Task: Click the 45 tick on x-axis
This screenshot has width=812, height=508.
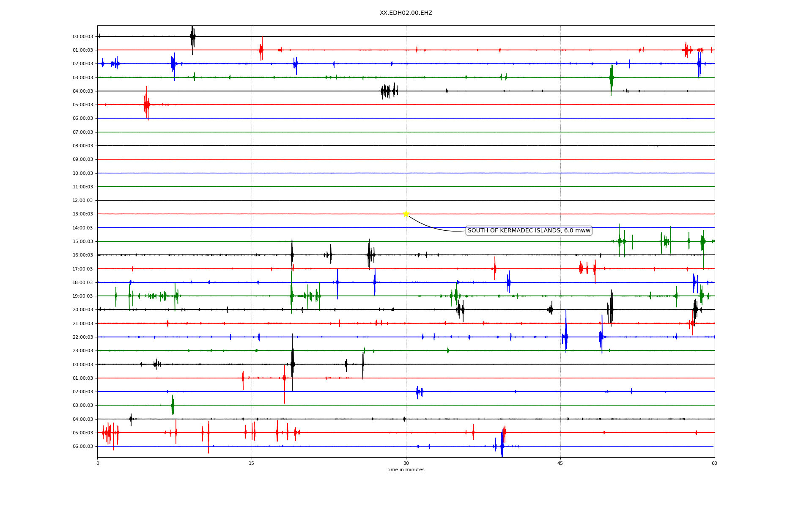Action: 560,463
